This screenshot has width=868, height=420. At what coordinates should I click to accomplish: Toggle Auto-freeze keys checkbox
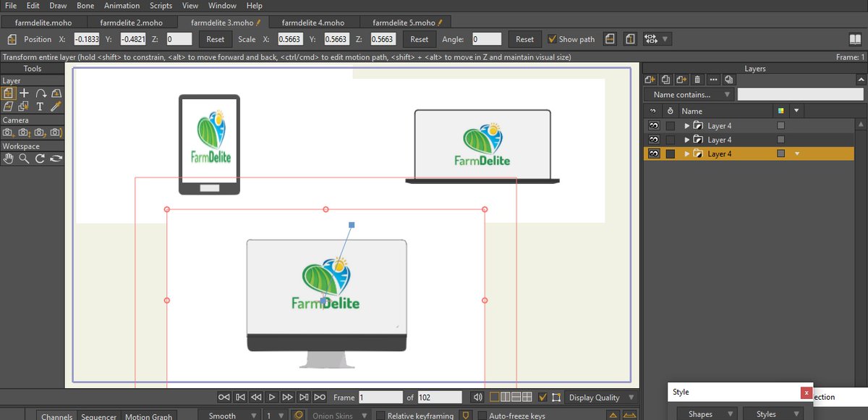[x=482, y=416]
